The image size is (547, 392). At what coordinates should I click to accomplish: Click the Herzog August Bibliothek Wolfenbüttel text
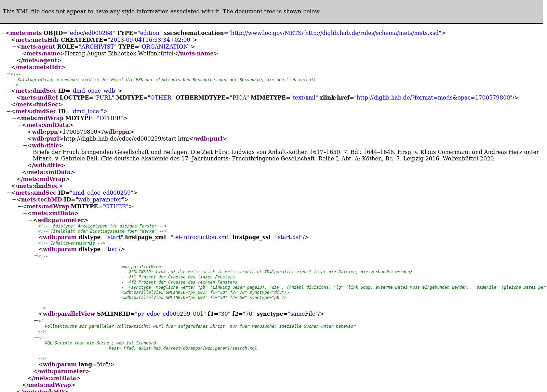click(x=119, y=54)
